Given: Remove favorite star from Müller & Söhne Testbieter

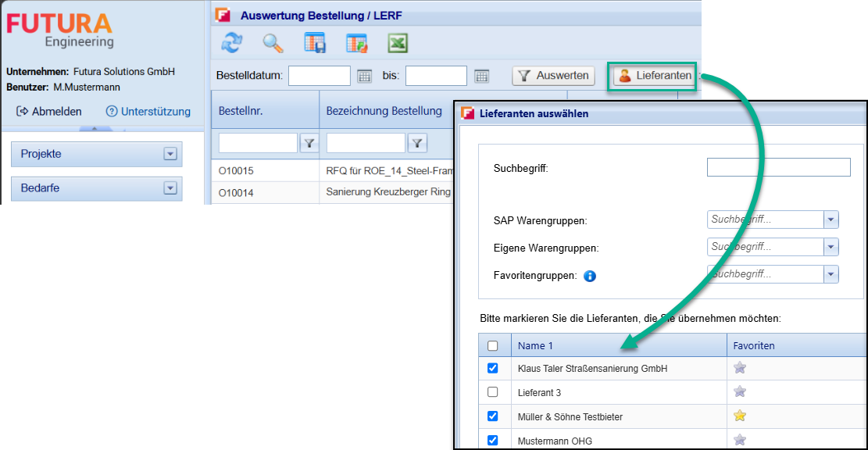Looking at the screenshot, I should [x=740, y=416].
